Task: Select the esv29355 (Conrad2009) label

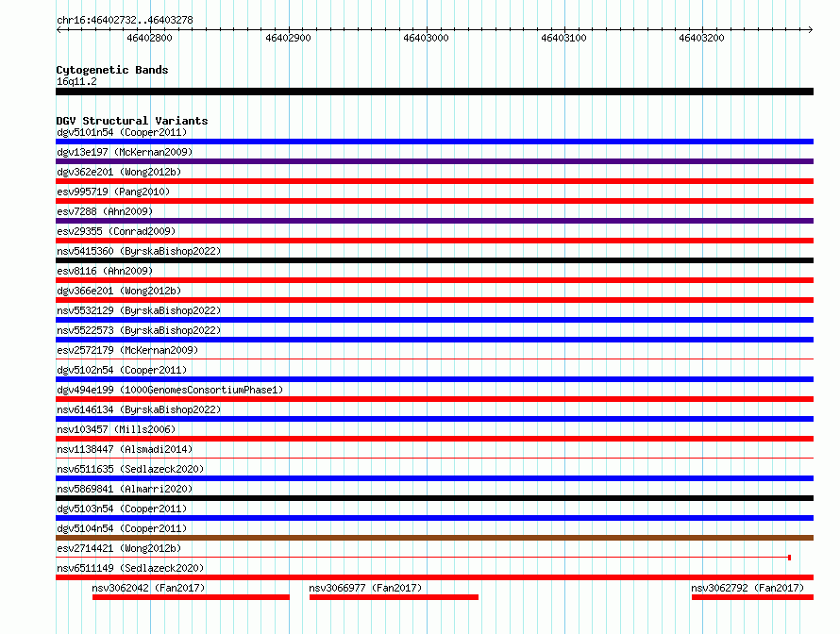Action: pyautogui.click(x=116, y=231)
